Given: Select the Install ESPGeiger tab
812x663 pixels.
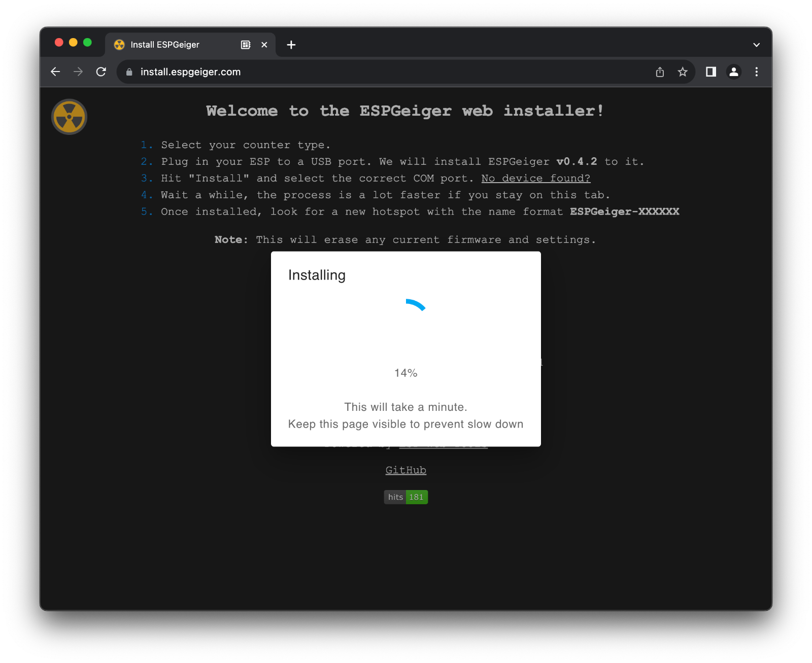Looking at the screenshot, I should click(190, 45).
